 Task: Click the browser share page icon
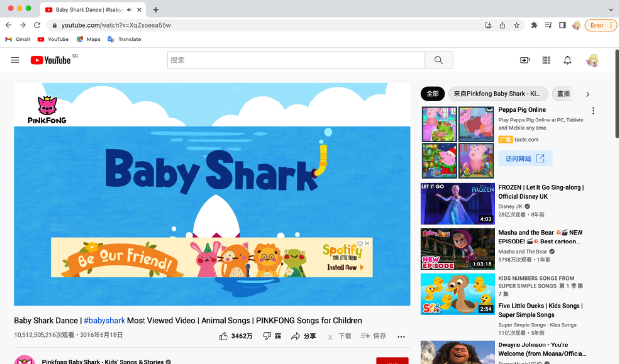point(502,25)
